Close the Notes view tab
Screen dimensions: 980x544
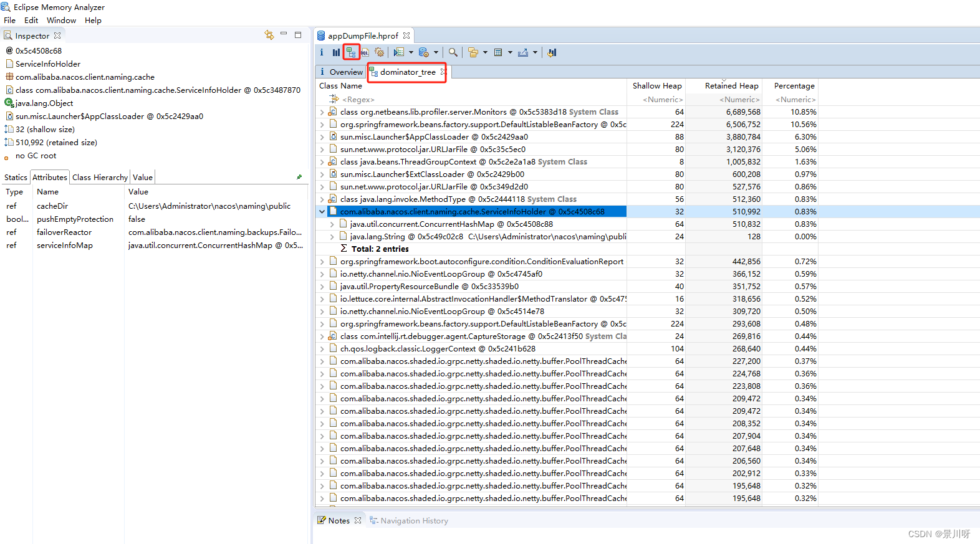[x=358, y=520]
